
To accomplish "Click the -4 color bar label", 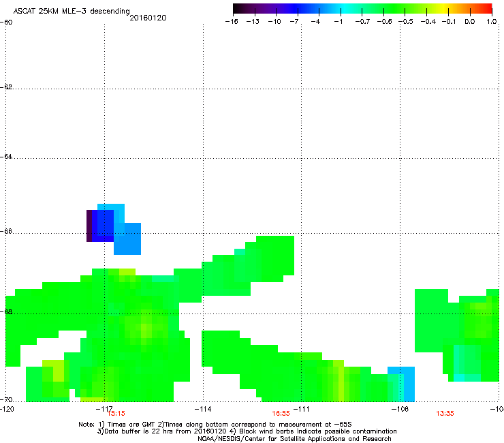I will (x=315, y=22).
